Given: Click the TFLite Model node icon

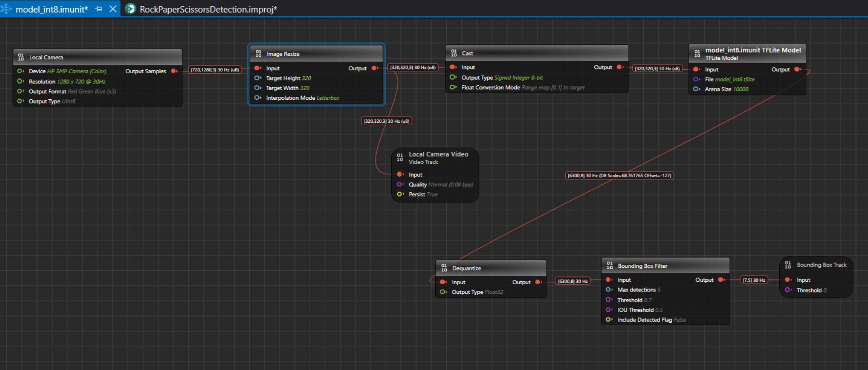Looking at the screenshot, I should pos(697,53).
